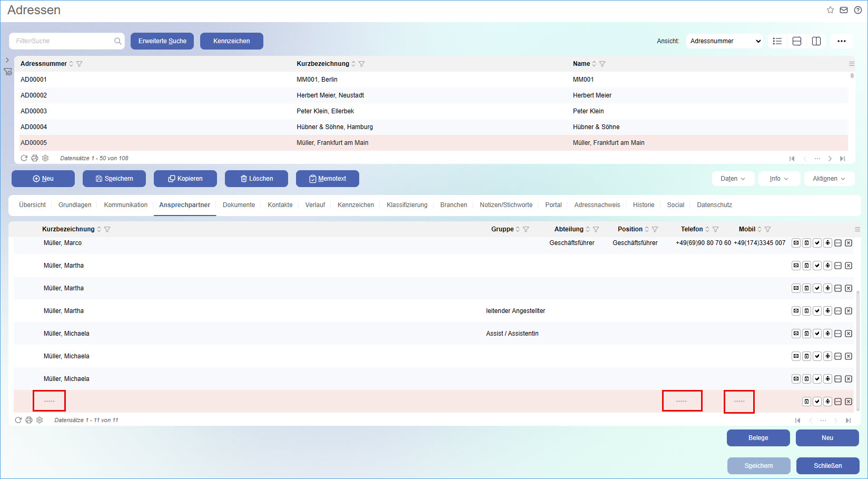Viewport: 868px width, 479px height.
Task: Click the help question mark icon
Action: 857,10
